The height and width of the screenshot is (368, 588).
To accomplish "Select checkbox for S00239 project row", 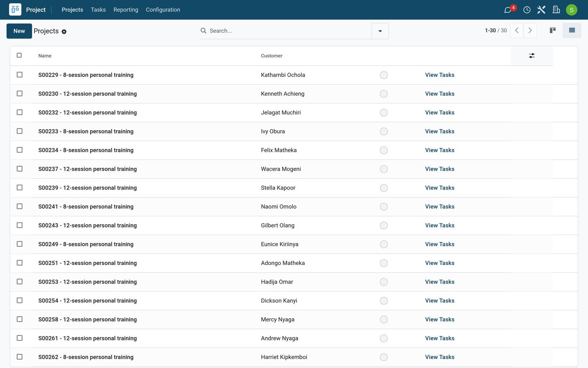I will click(x=19, y=188).
